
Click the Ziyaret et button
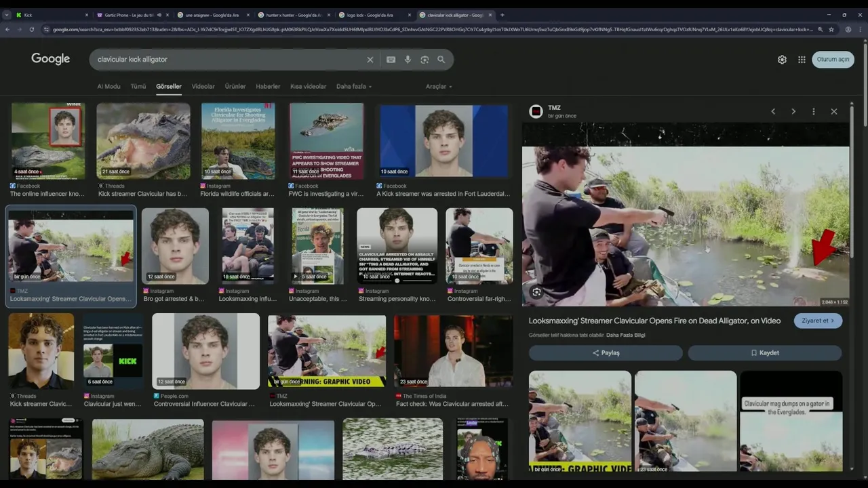tap(818, 321)
